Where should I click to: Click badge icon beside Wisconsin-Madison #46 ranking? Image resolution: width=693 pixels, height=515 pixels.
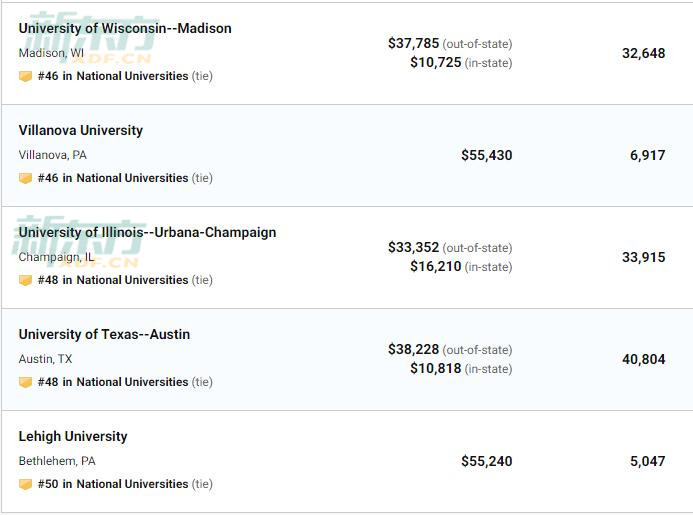[x=25, y=76]
